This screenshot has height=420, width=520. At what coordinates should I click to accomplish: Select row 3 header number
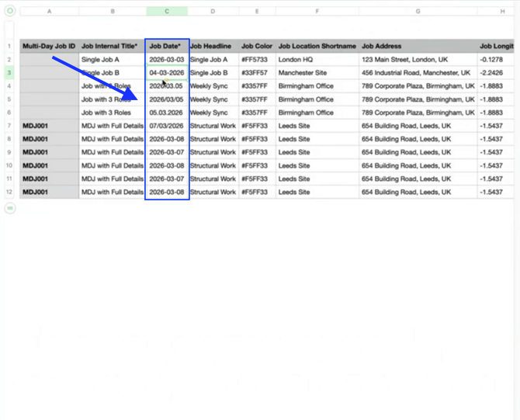pyautogui.click(x=9, y=73)
